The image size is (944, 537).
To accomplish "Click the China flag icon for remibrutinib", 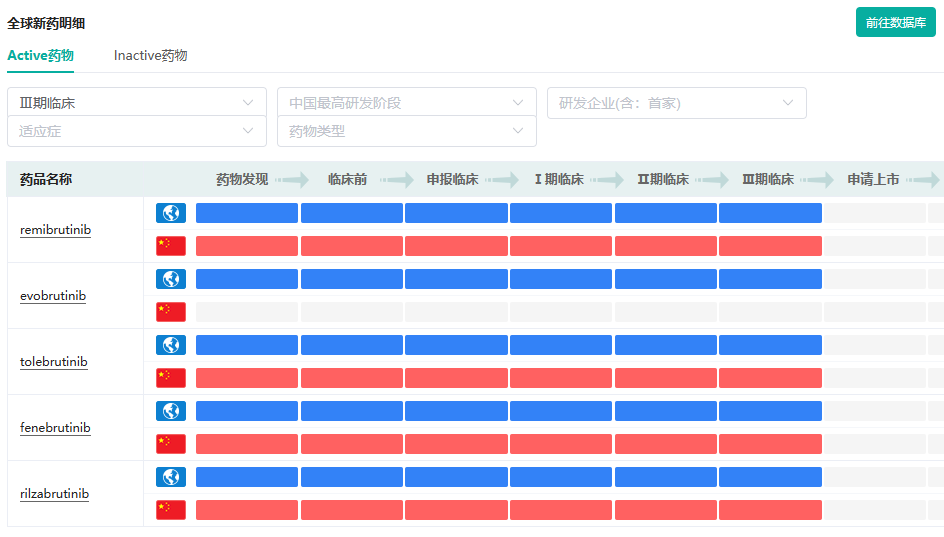I will [x=171, y=246].
